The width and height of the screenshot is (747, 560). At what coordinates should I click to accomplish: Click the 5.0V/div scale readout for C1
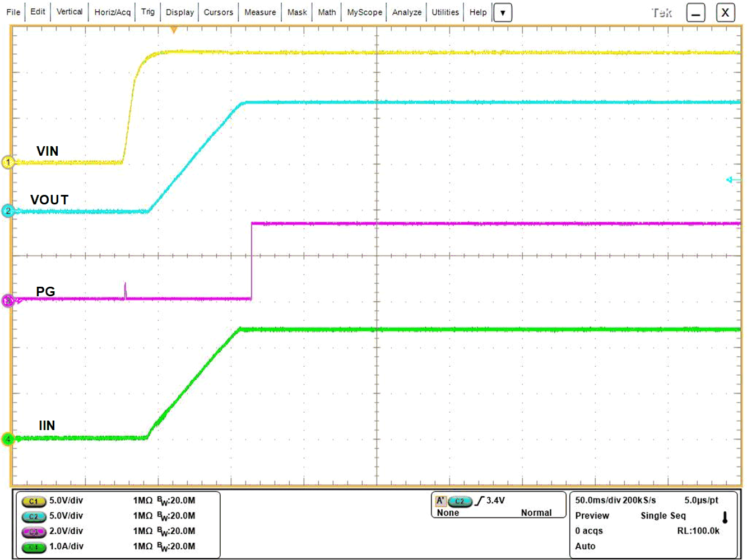67,499
